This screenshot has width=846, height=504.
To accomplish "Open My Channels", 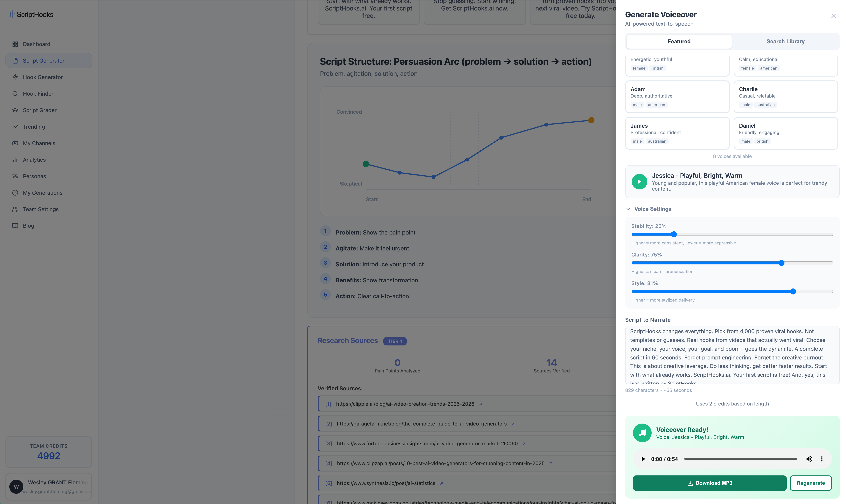I will (x=39, y=143).
